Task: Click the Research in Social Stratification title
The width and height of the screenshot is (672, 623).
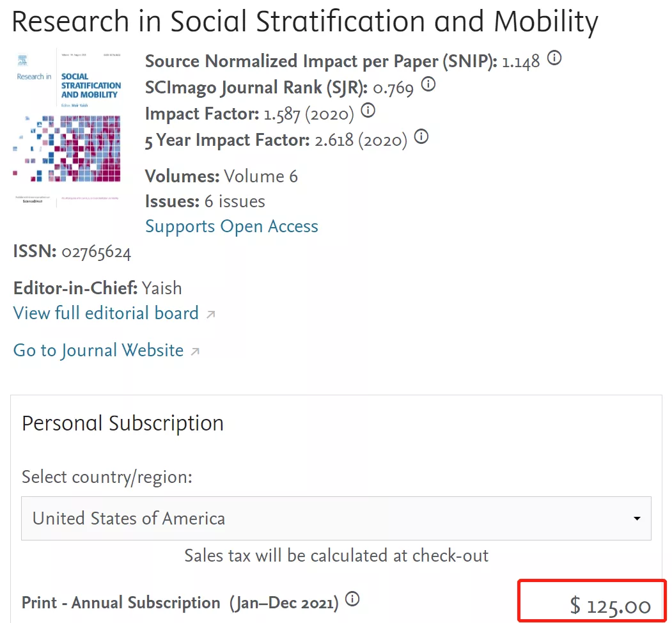Action: tap(305, 23)
